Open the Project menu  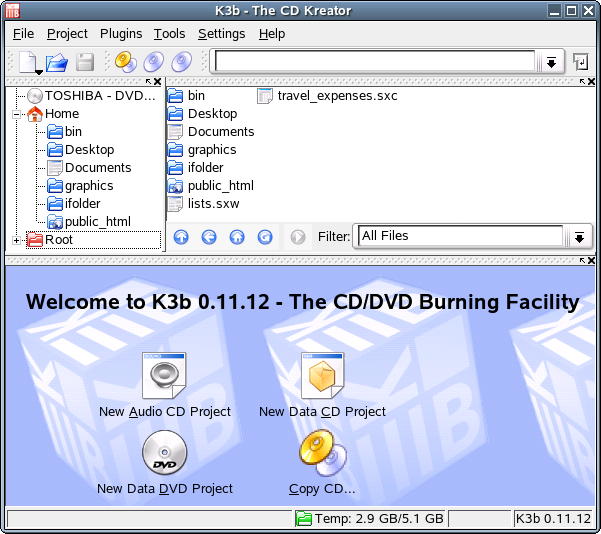coord(67,34)
